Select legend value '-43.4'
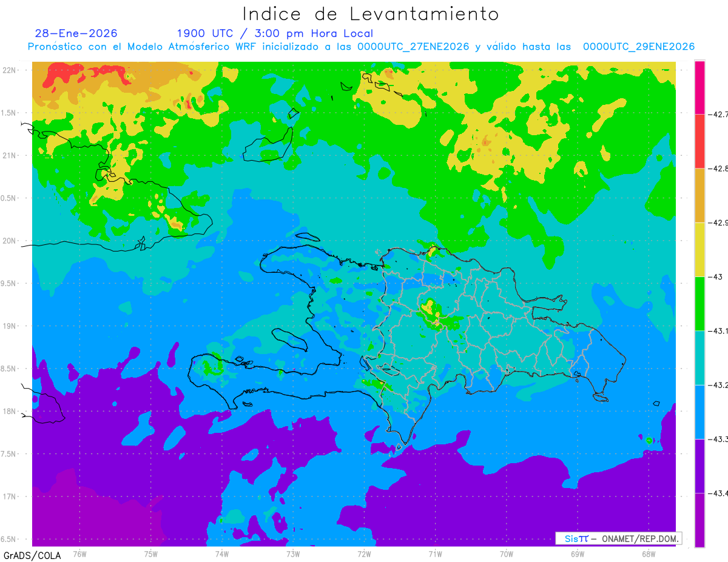This screenshot has width=728, height=562. point(718,493)
